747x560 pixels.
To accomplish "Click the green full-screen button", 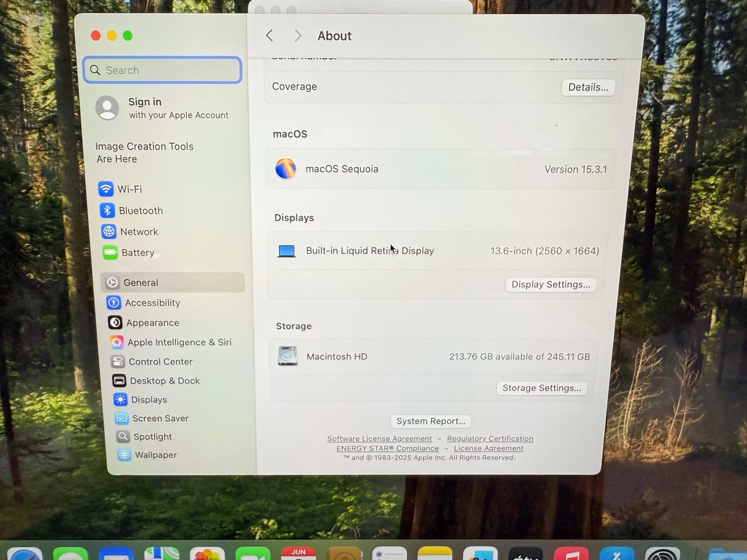I will tap(128, 35).
